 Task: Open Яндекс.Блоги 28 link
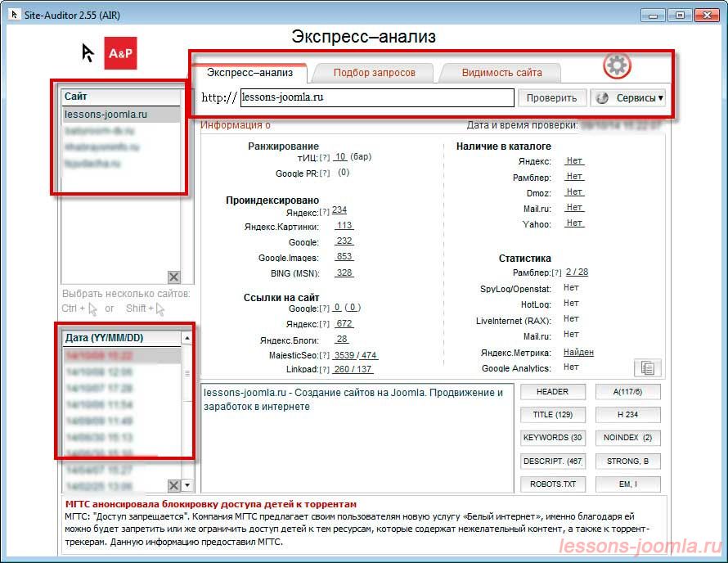342,339
